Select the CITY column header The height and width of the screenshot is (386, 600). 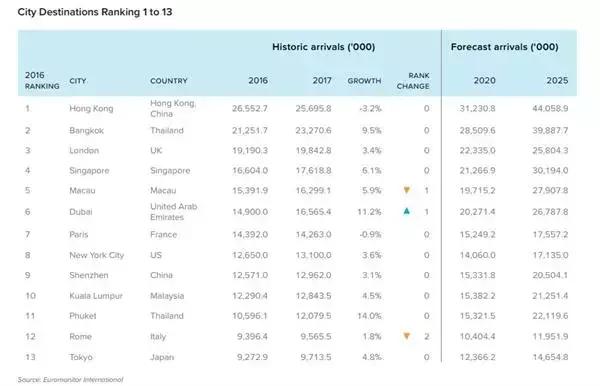coord(78,81)
